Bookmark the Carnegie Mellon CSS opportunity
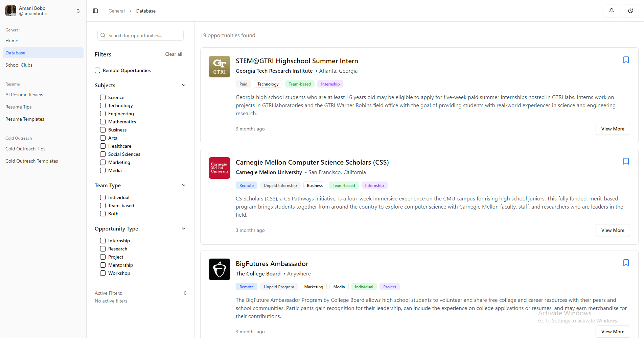644x338 pixels. (626, 161)
